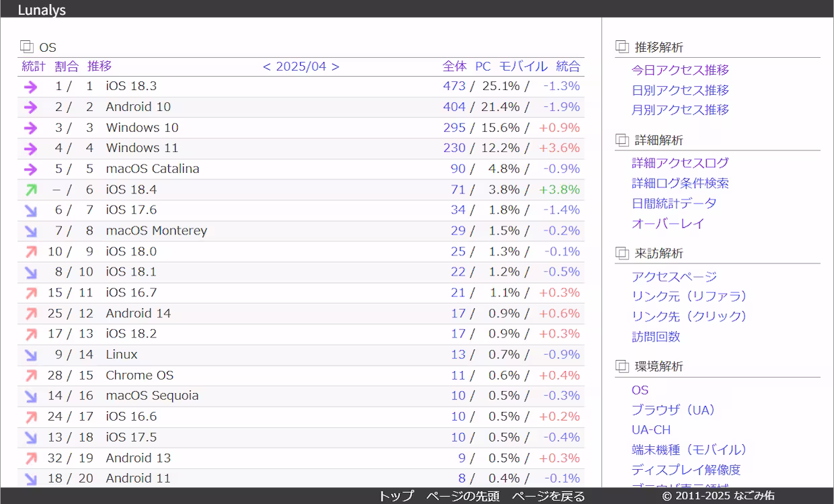The width and height of the screenshot is (834, 504).
Task: Open 日別アクセス推移 link
Action: tap(680, 90)
